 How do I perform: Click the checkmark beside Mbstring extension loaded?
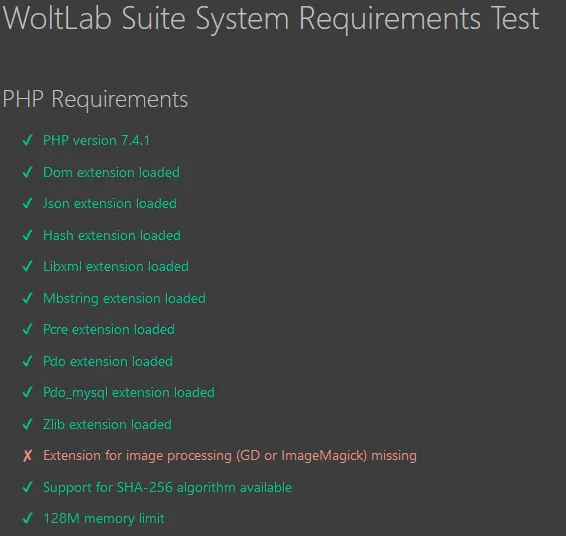27,298
